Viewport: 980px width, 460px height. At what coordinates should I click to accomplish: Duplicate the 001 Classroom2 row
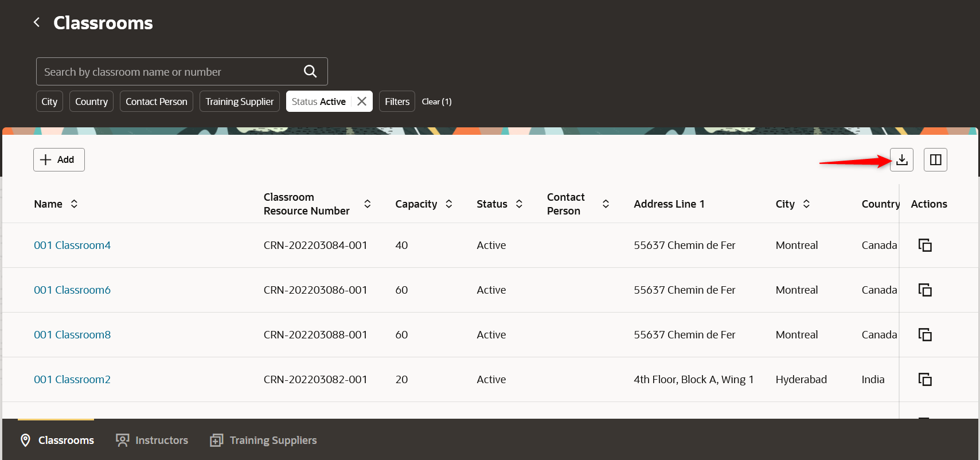[925, 379]
